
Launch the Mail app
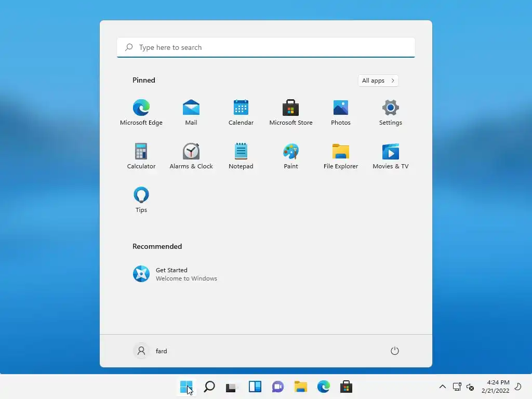[191, 113]
